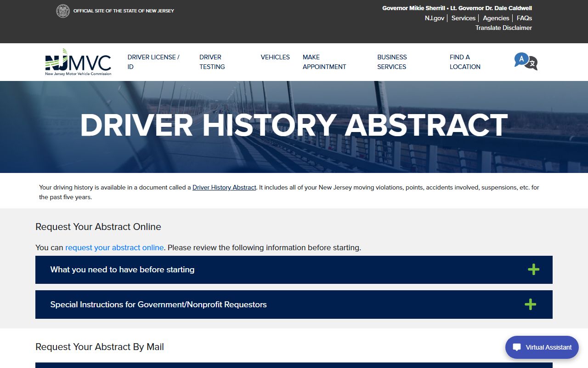
Task: Open the NJMVC logo home link
Action: 78,62
